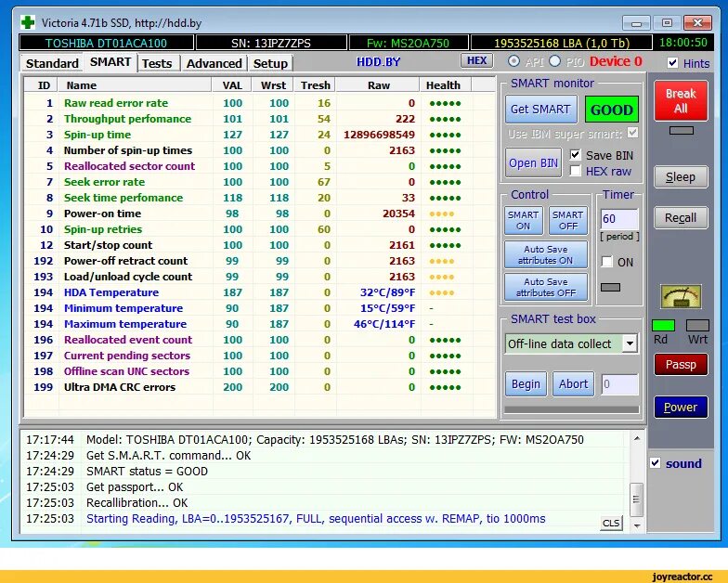Click the blue Power button
The height and width of the screenshot is (583, 728).
[681, 407]
